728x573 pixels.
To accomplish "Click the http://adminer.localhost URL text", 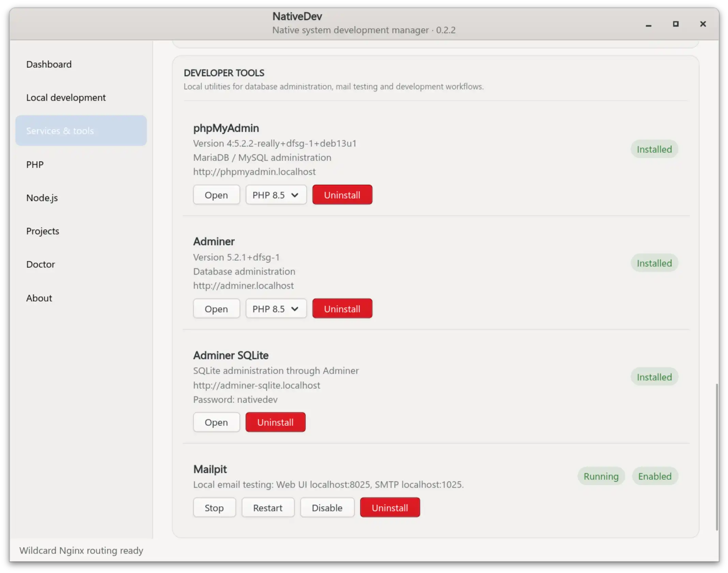I will (243, 285).
